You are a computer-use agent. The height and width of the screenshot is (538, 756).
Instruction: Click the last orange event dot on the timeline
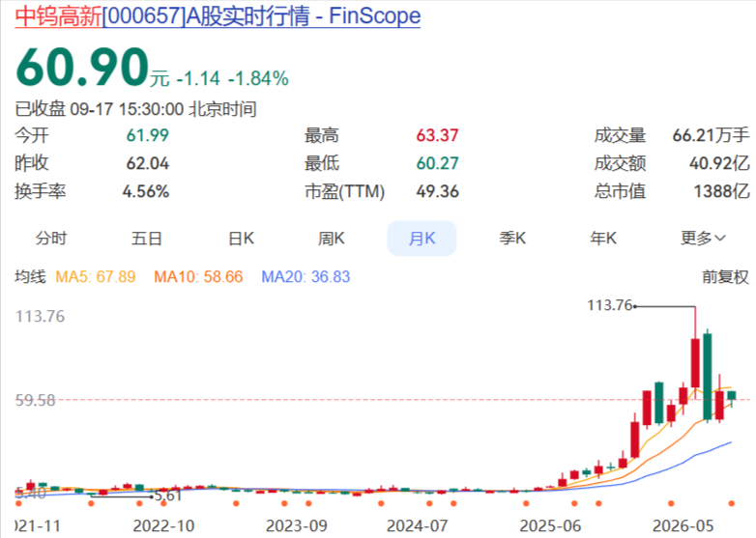pos(732,504)
